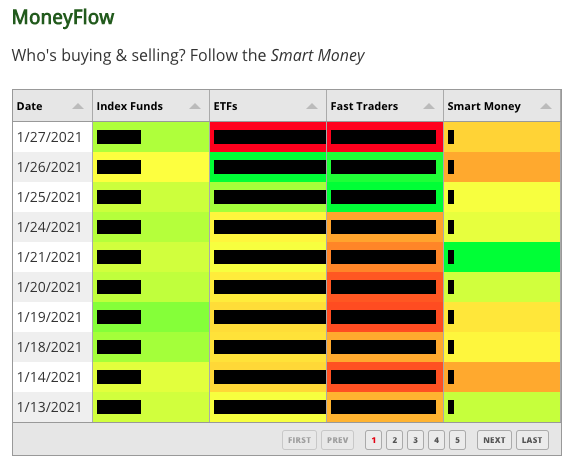Click orange Smart Money cell for 1/14/2021
The width and height of the screenshot is (575, 469).
(502, 377)
